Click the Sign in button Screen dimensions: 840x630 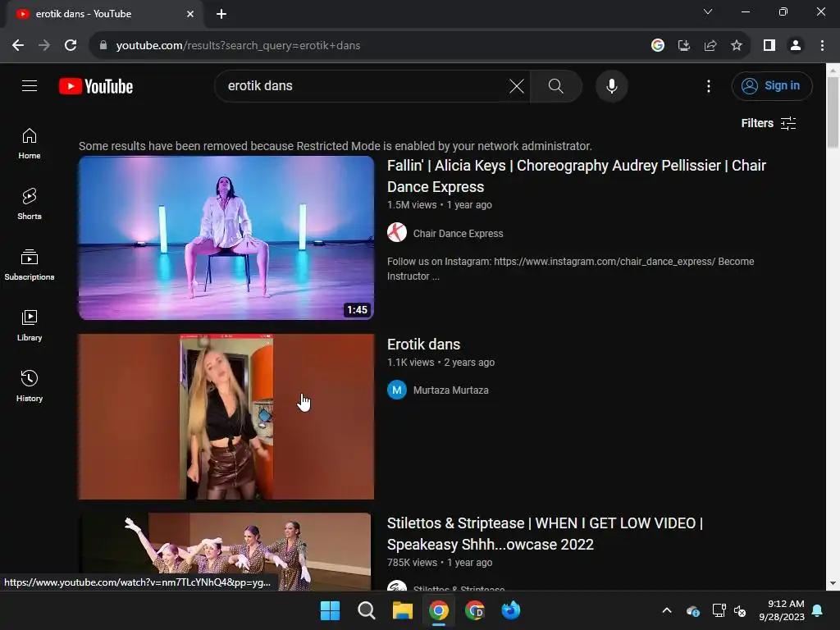pos(772,85)
